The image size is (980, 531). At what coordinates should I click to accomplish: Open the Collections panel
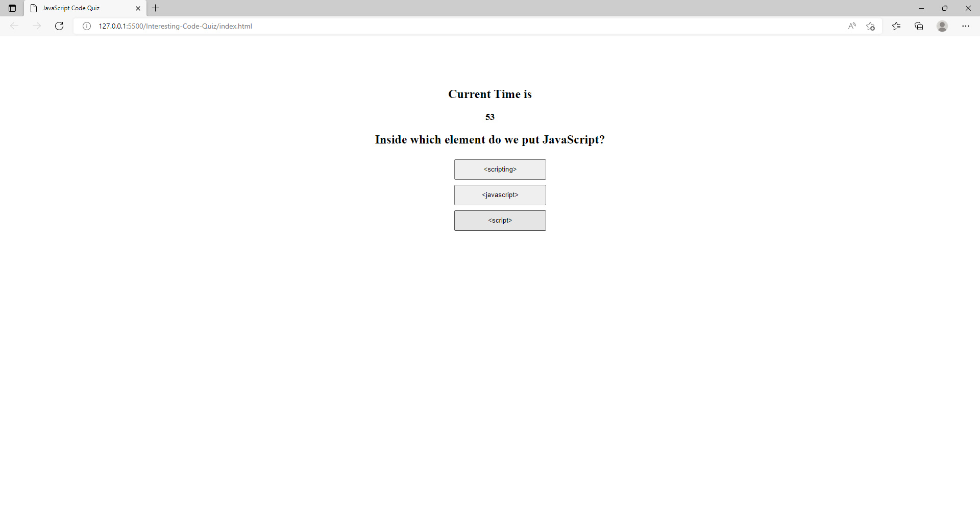coord(919,26)
